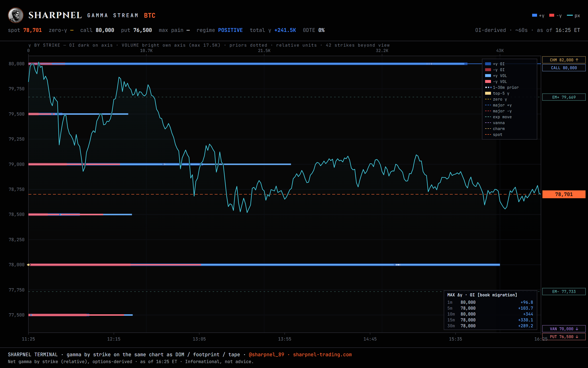
Task: Click the exp move dashed legend entry
Action: click(x=498, y=117)
